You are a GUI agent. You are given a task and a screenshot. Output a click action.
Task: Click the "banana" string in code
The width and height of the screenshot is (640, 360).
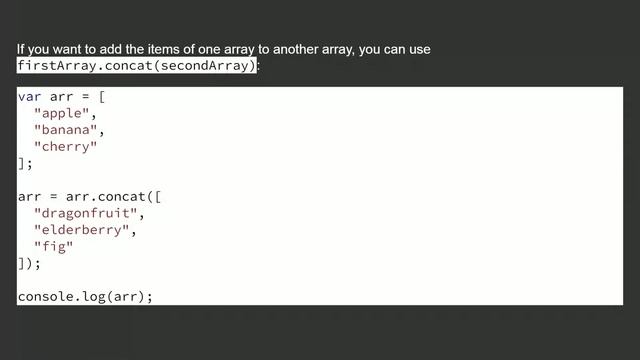pos(65,130)
